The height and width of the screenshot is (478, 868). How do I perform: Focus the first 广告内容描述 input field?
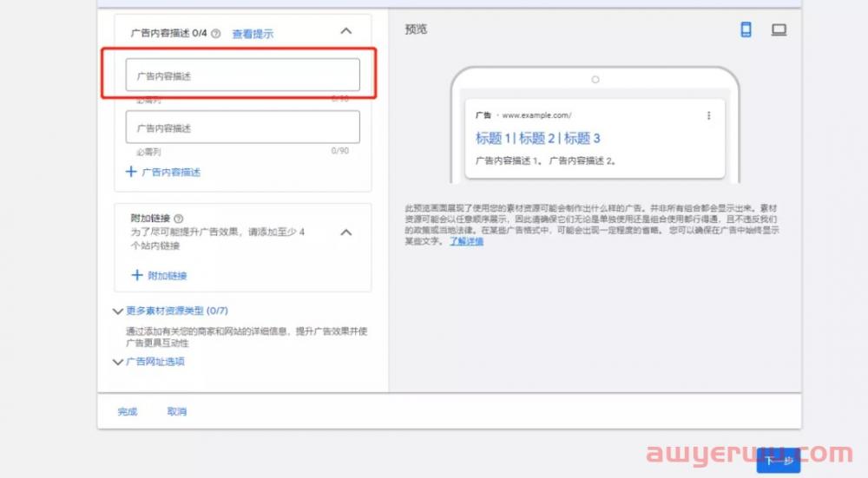point(242,75)
